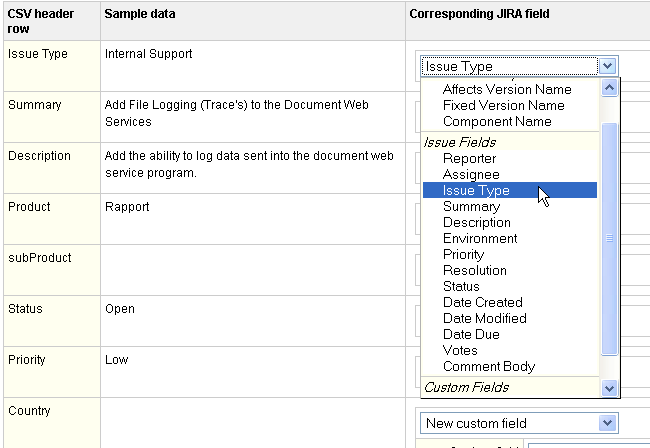Select Assignee from the dropdown list
650x448 pixels.
(x=471, y=174)
